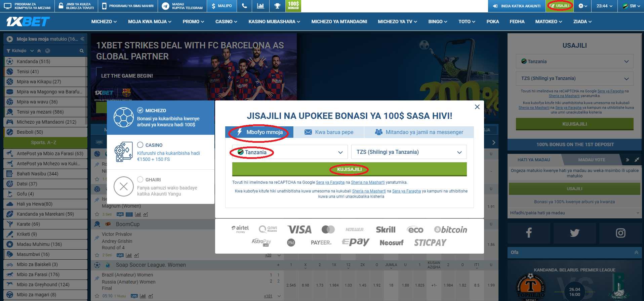Open TZS currency dropdown in popup
Screen dimensions: 644x301
409,152
